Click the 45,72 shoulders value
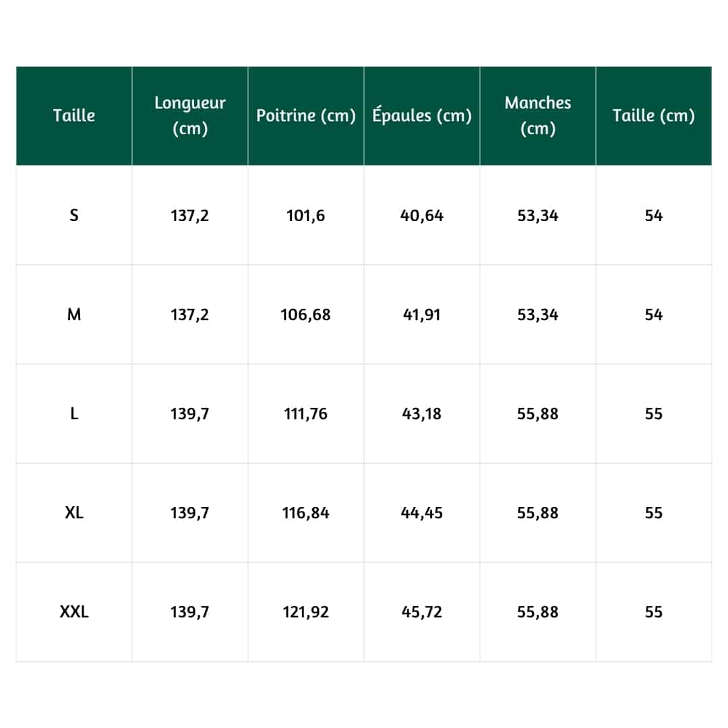The width and height of the screenshot is (728, 728). (422, 612)
